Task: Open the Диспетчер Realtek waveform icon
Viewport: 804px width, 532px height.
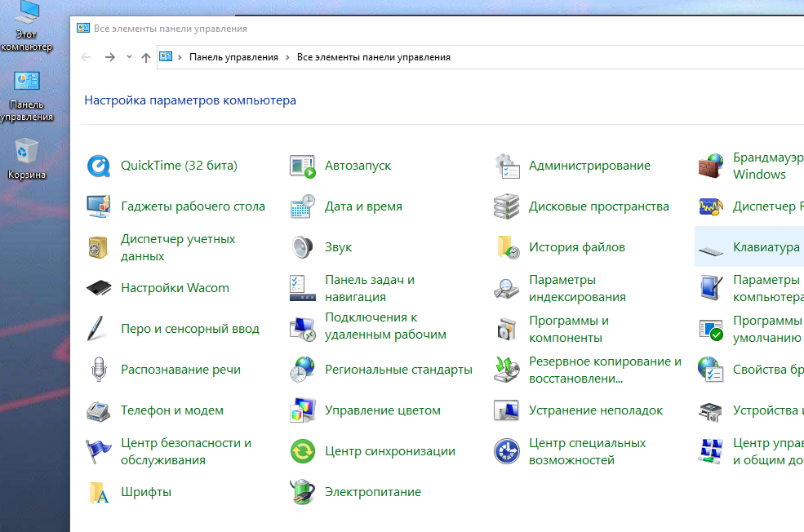Action: coord(711,206)
